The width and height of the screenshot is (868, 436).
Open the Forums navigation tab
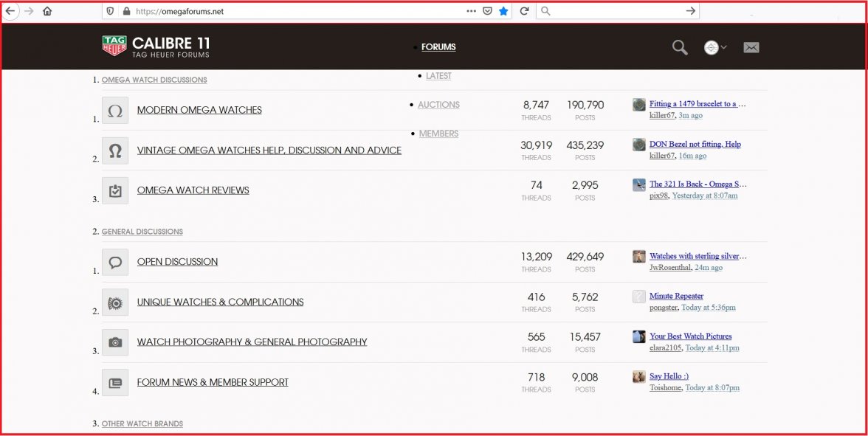[x=438, y=47]
